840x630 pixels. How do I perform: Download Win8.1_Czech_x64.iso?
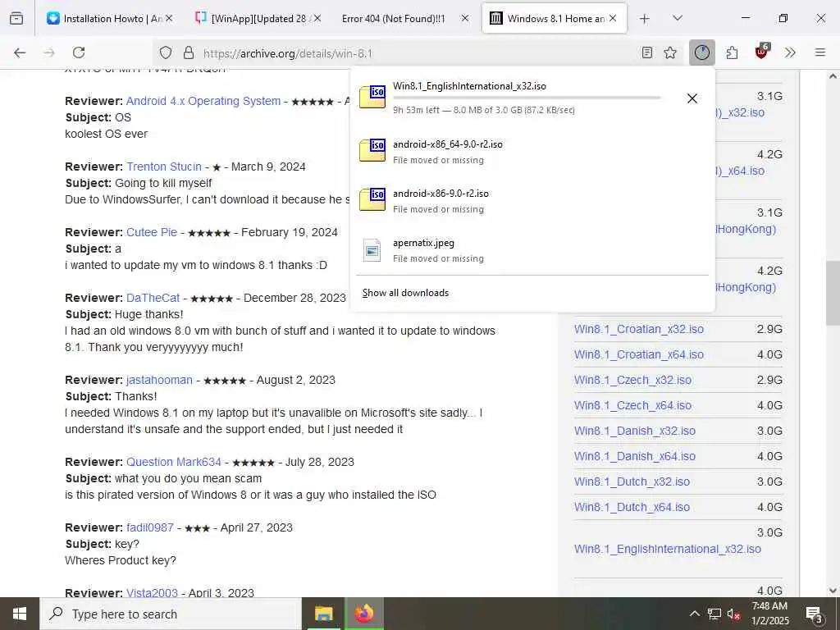click(x=632, y=405)
